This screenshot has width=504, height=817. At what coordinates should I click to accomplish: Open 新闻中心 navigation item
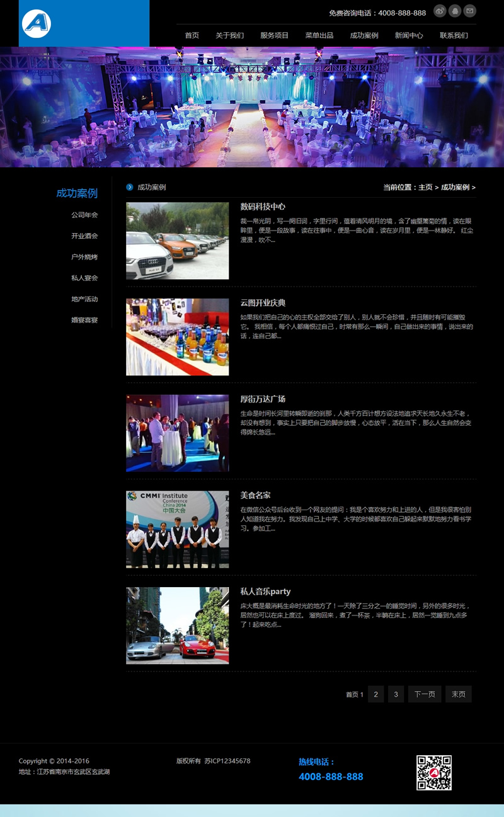coord(409,35)
